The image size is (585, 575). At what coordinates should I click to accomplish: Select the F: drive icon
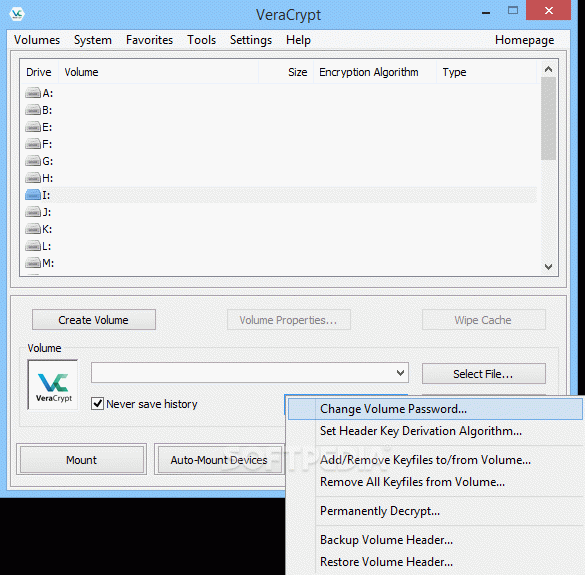33,144
